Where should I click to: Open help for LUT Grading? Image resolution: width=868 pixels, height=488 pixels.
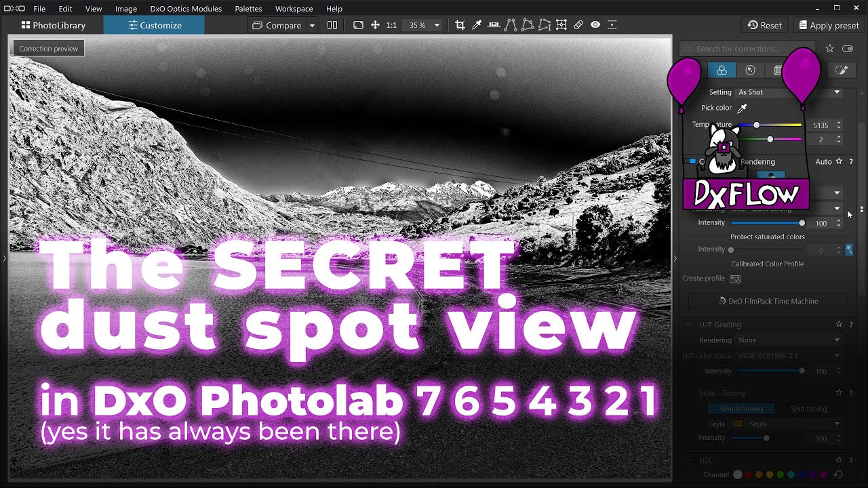tap(850, 325)
